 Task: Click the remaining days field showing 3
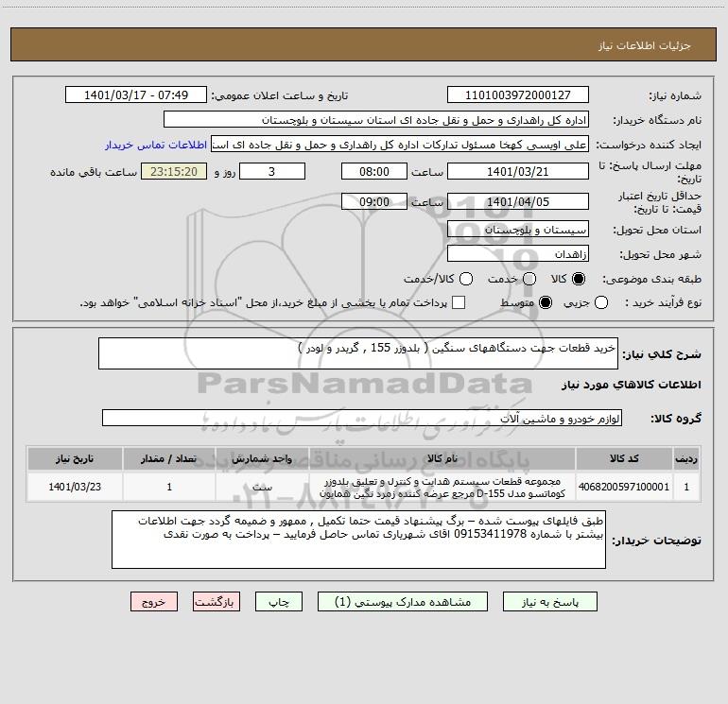tap(272, 172)
